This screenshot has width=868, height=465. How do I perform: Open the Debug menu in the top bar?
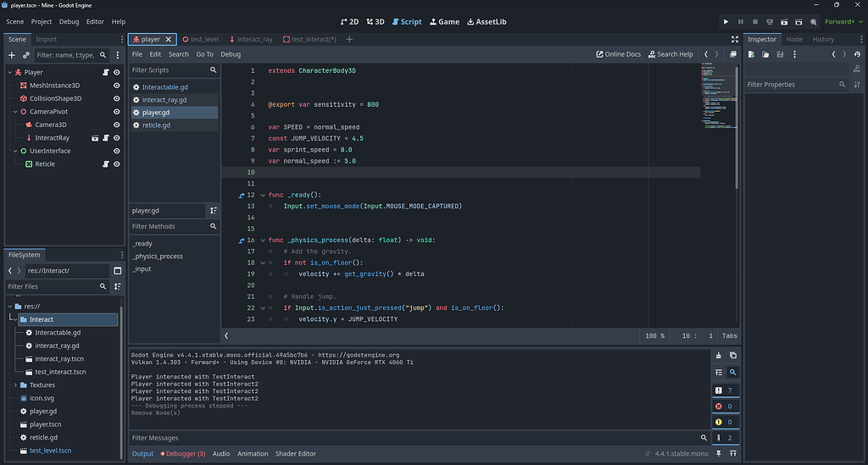[70, 21]
